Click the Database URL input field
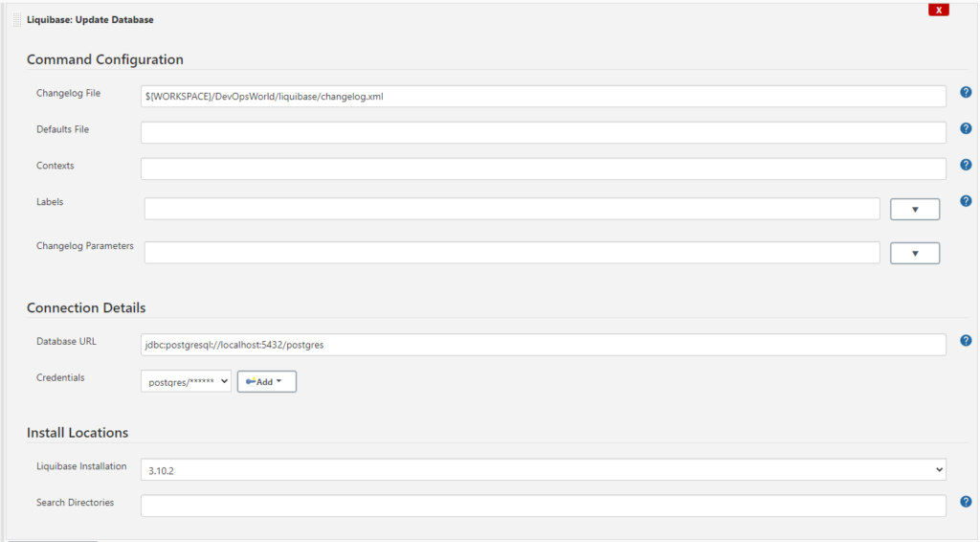This screenshot has height=542, width=980. pos(544,345)
